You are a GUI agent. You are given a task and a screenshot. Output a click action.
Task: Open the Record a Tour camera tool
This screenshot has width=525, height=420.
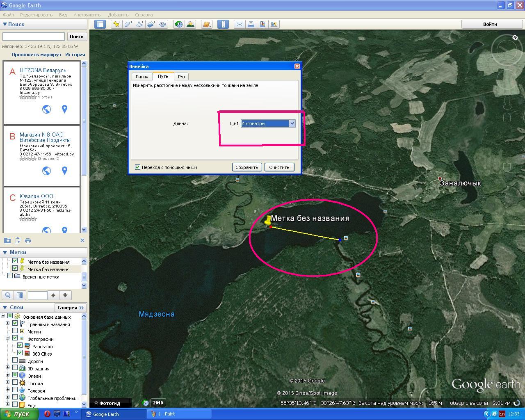pos(163,24)
